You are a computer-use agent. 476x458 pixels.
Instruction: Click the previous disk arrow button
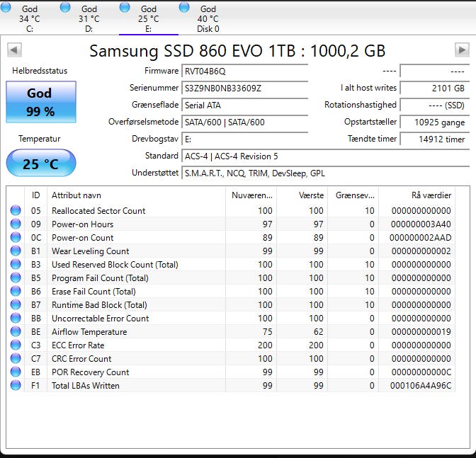(14, 50)
